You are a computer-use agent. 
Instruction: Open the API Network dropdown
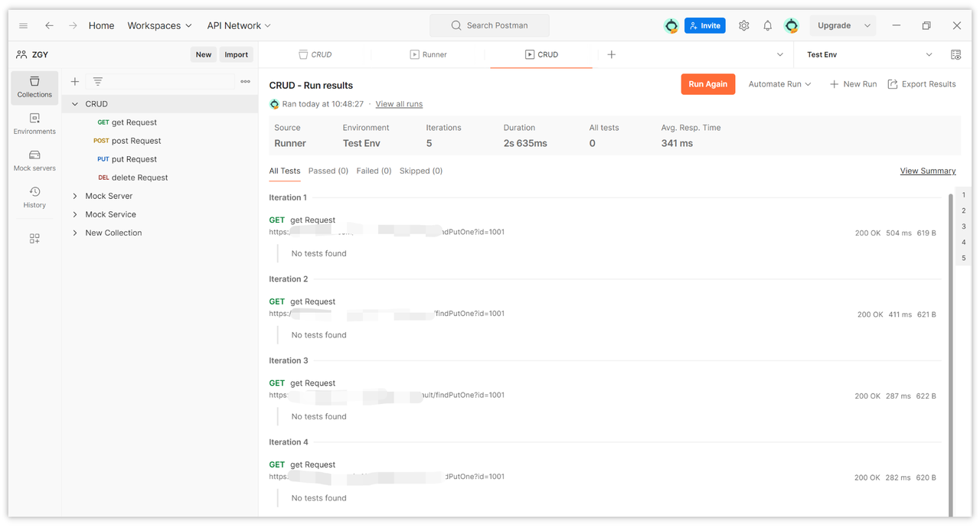(x=239, y=25)
